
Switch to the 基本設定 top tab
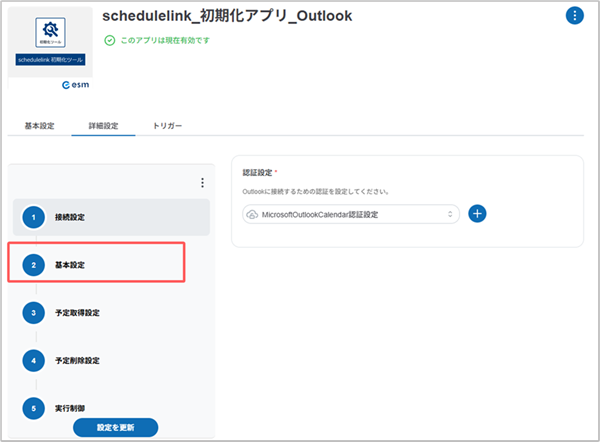[x=40, y=126]
